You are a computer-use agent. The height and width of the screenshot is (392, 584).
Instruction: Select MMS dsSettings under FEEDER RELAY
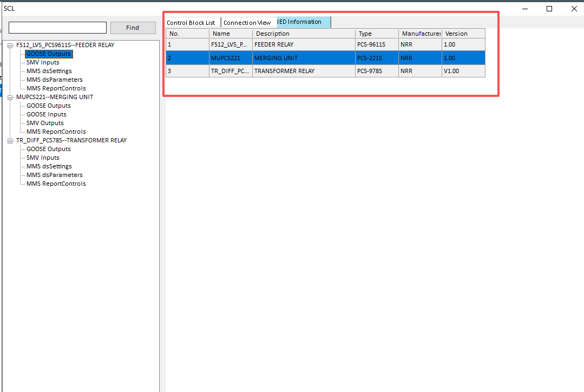tap(49, 71)
